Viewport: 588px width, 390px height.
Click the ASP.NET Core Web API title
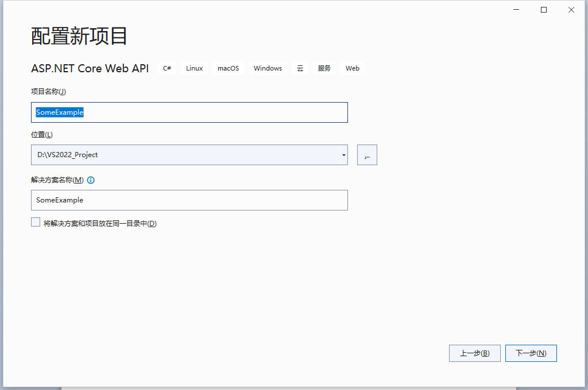point(90,69)
